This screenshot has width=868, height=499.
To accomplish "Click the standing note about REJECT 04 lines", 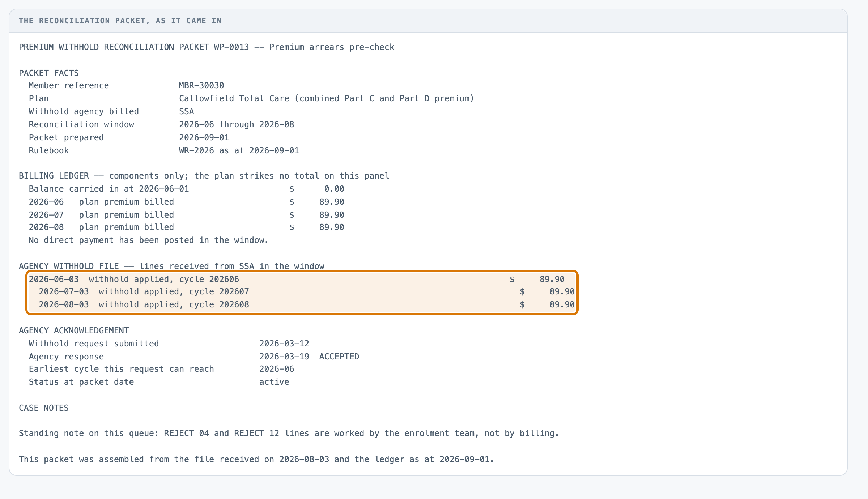I will click(x=289, y=434).
